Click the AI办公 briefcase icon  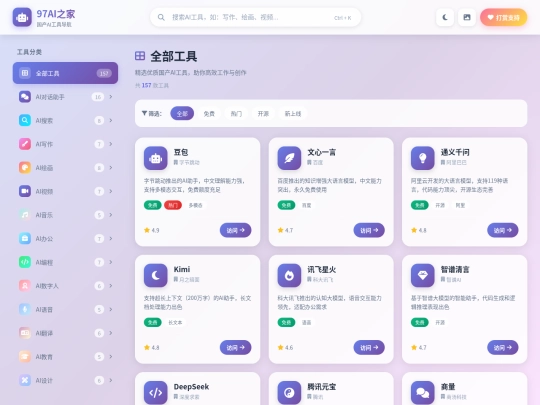click(25, 238)
